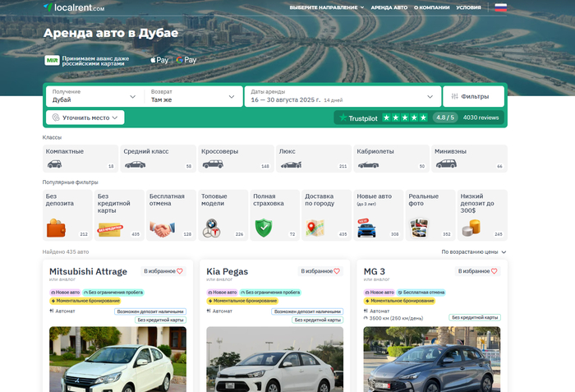Enable Новые авто filter
This screenshot has width=575, height=392.
(x=379, y=215)
